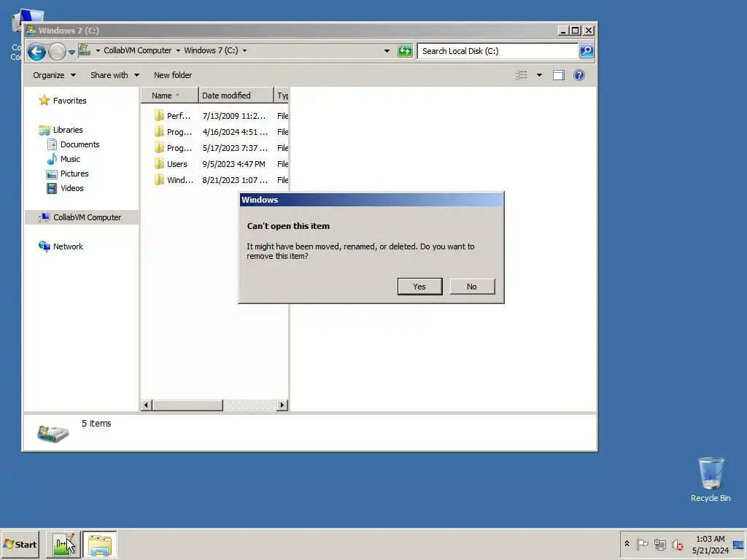The image size is (747, 560).
Task: Open the Start menu
Action: [20, 545]
